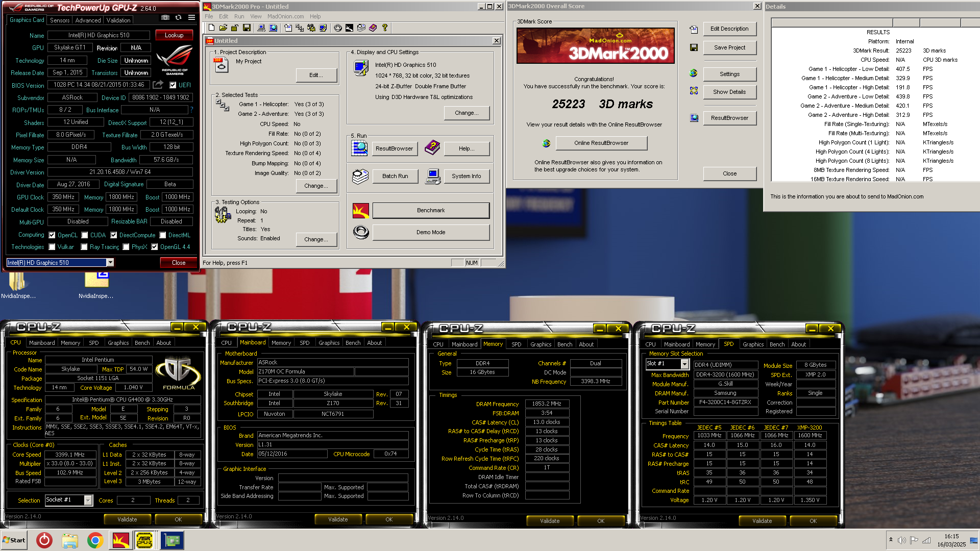Viewport: 980px width, 551px height.
Task: Toggle the DirectML checkbox
Action: 163,235
